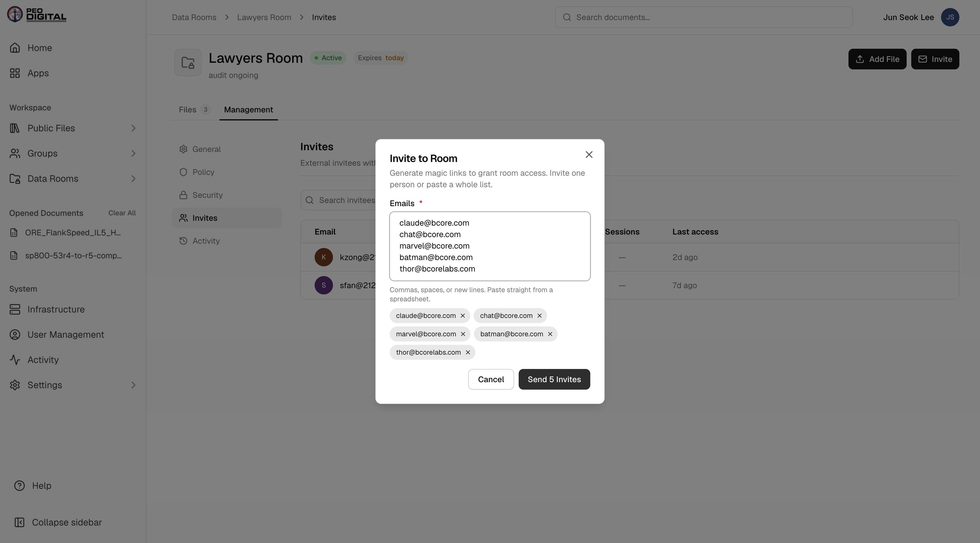
Task: Remove the chat@bcore.com email chip
Action: coord(540,316)
